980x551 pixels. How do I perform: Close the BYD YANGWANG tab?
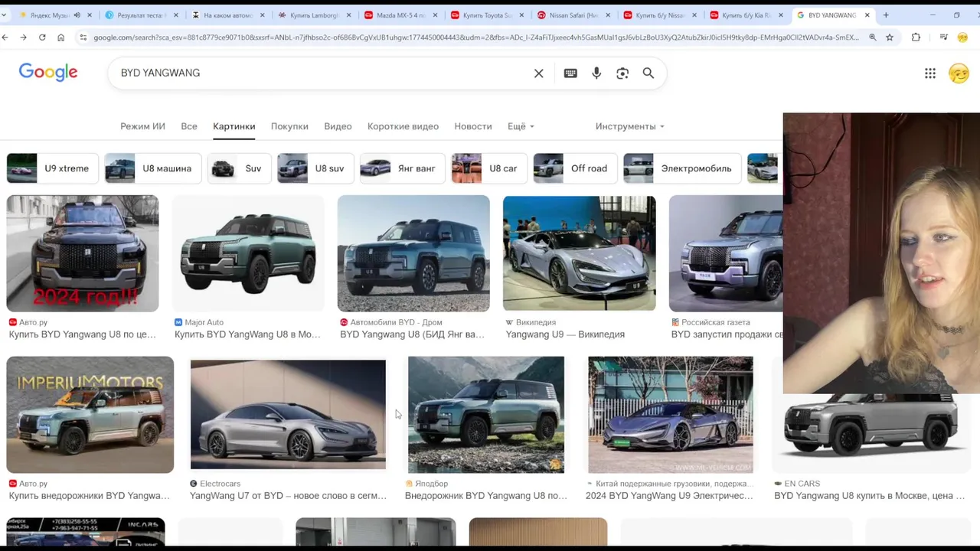point(867,15)
